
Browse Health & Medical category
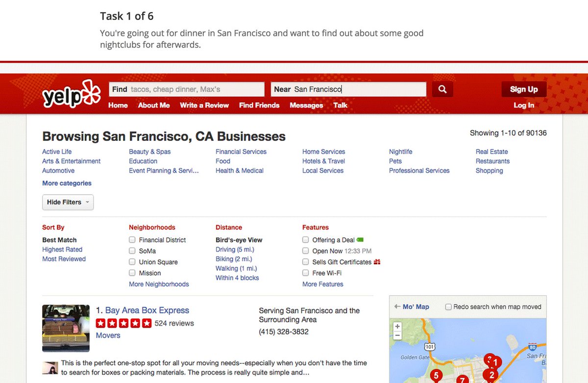(240, 171)
